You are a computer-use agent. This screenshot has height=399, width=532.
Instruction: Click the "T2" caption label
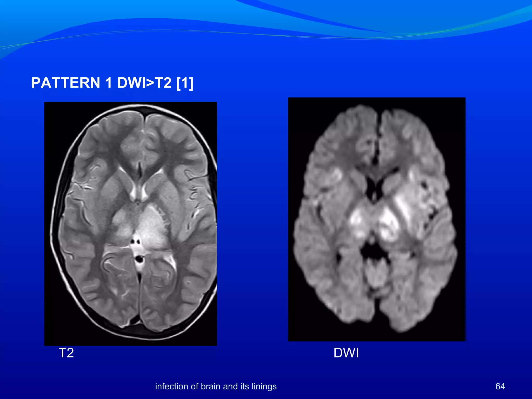[x=66, y=353]
